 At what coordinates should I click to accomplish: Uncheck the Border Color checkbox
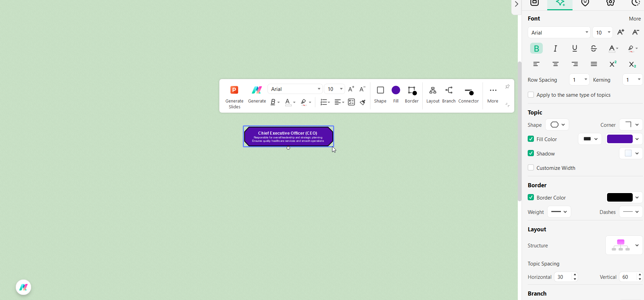(531, 197)
